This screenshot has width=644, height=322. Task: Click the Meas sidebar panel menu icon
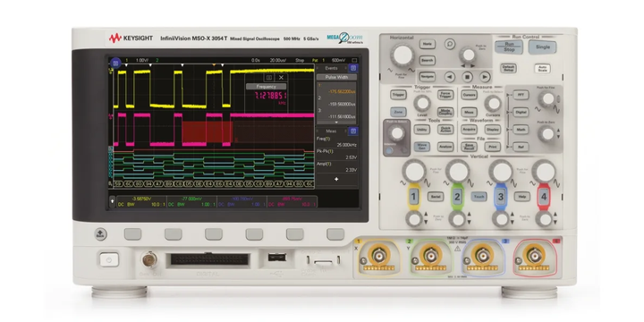pos(353,131)
